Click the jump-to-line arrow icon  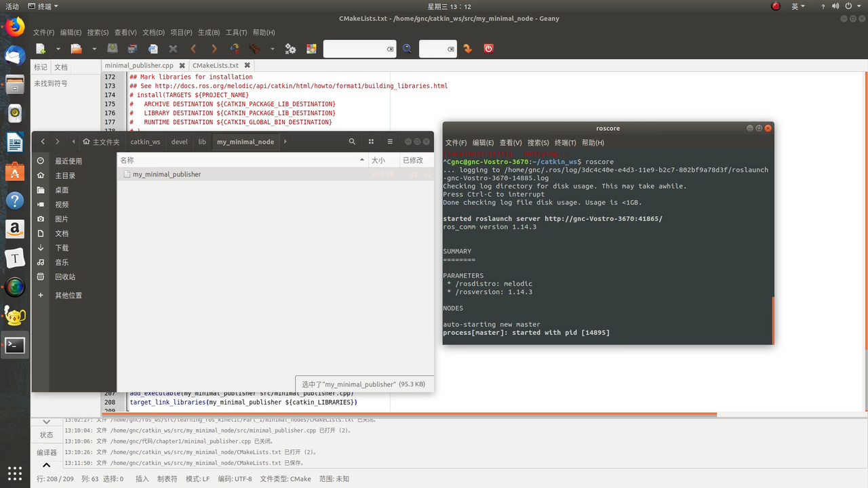pyautogui.click(x=468, y=49)
